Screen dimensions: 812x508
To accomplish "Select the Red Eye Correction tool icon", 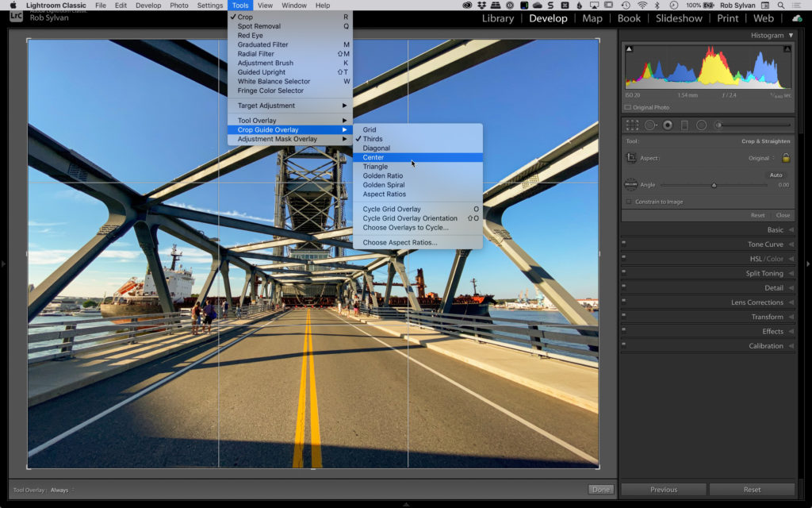I will (x=668, y=125).
